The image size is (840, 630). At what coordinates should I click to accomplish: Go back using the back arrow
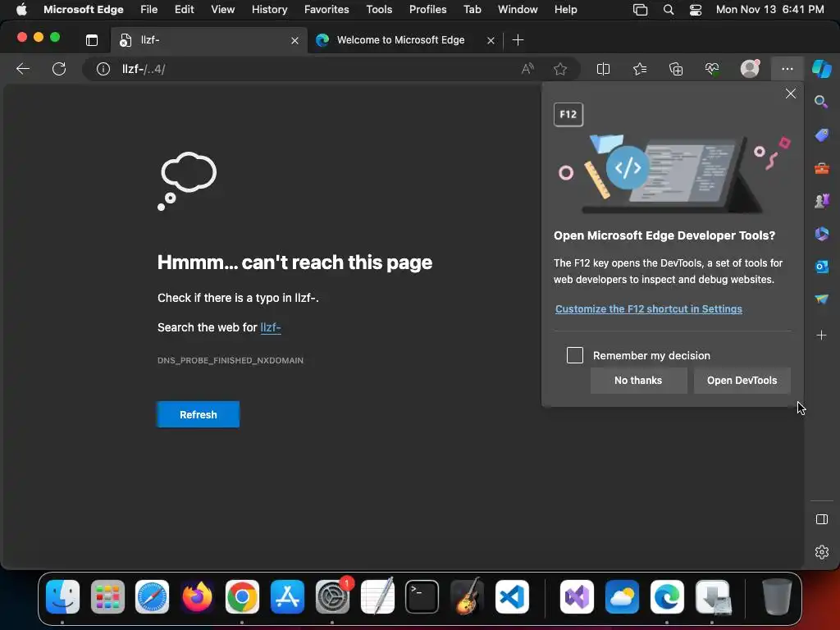pyautogui.click(x=23, y=69)
